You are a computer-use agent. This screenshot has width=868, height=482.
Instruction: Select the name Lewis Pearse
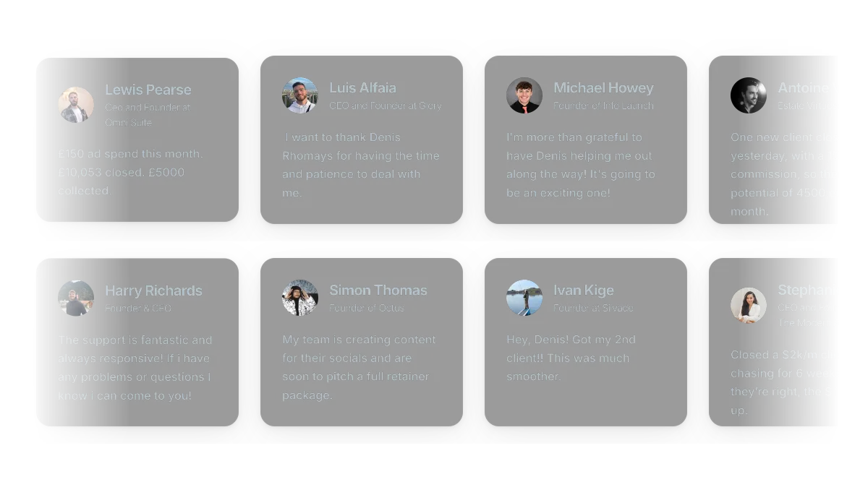pos(148,90)
